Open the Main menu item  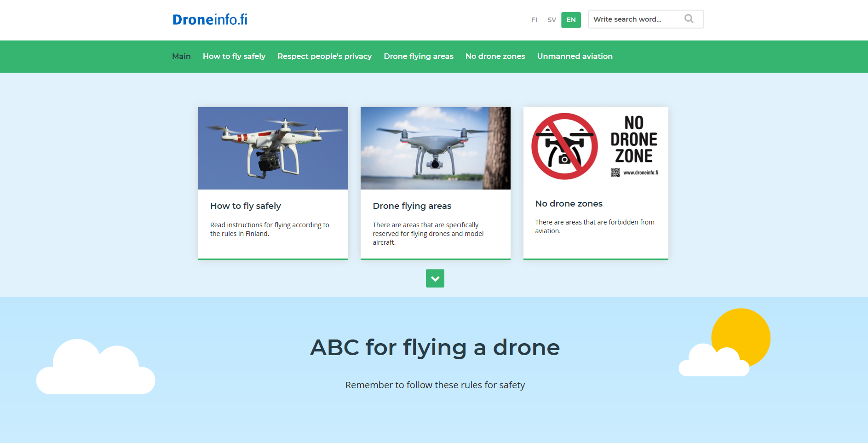tap(181, 56)
